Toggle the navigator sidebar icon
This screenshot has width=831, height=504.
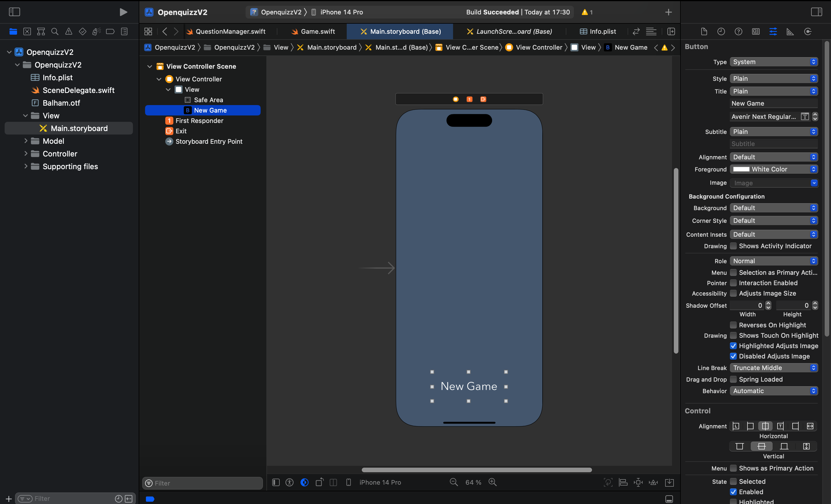(x=14, y=12)
